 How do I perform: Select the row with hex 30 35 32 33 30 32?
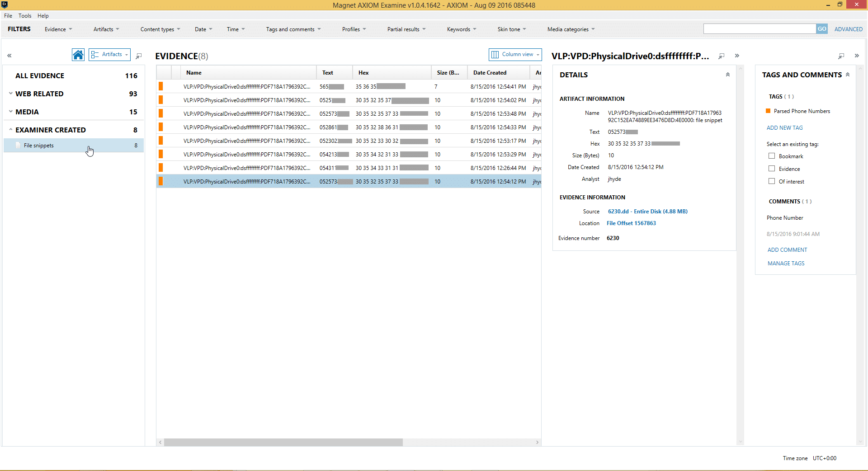(349, 141)
